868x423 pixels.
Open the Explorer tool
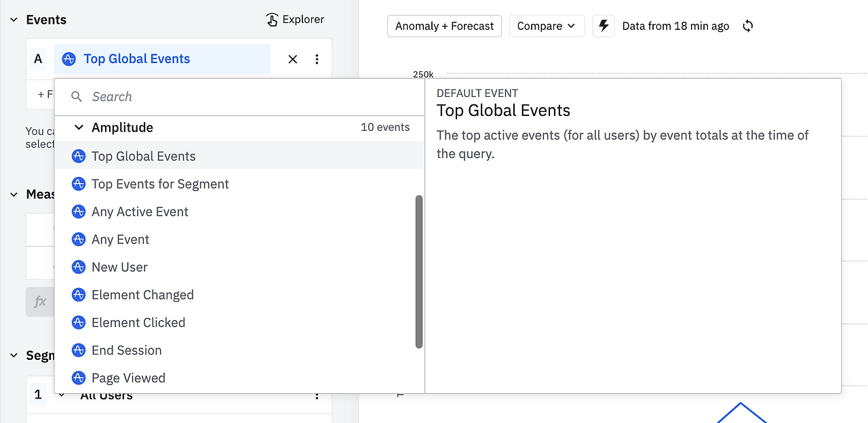point(295,20)
